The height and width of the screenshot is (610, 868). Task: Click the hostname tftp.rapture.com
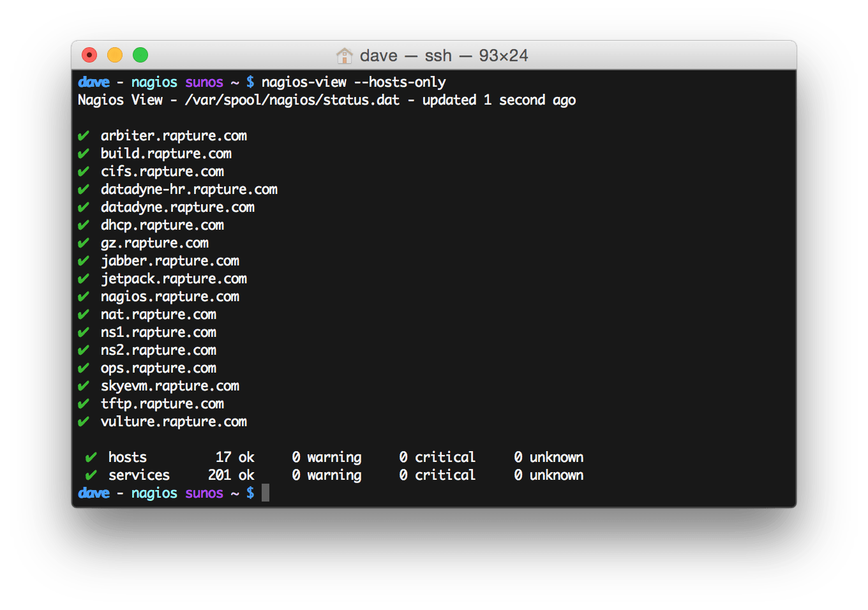(162, 404)
